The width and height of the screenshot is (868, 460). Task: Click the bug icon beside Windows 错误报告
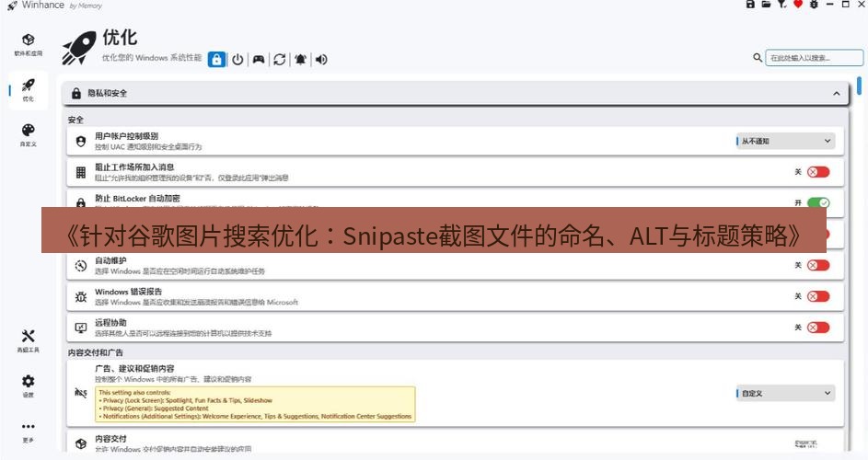81,297
